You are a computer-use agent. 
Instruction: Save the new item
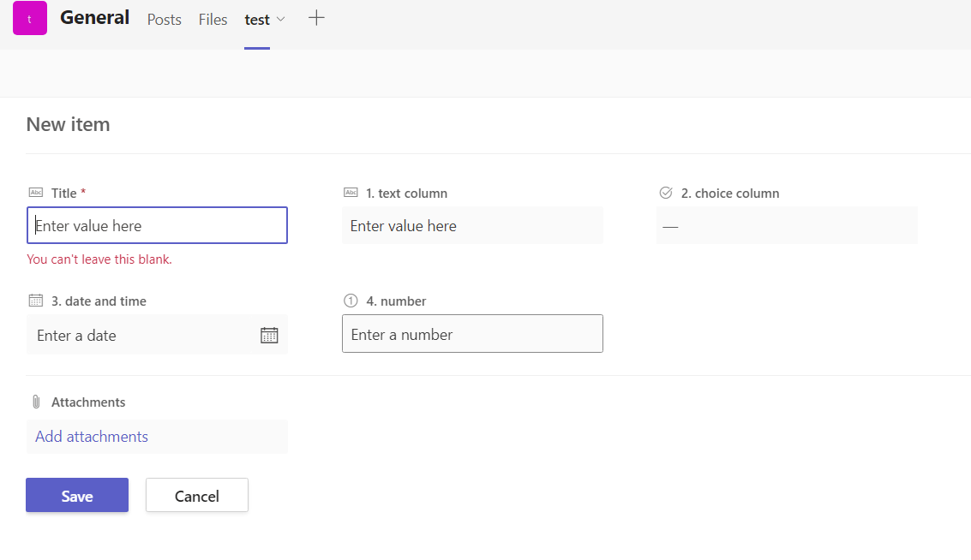tap(77, 495)
